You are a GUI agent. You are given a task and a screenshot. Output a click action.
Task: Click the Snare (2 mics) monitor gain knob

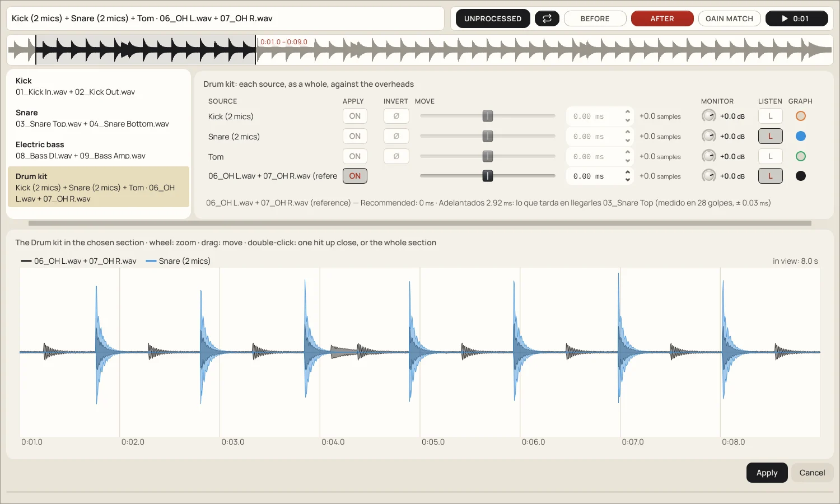709,136
